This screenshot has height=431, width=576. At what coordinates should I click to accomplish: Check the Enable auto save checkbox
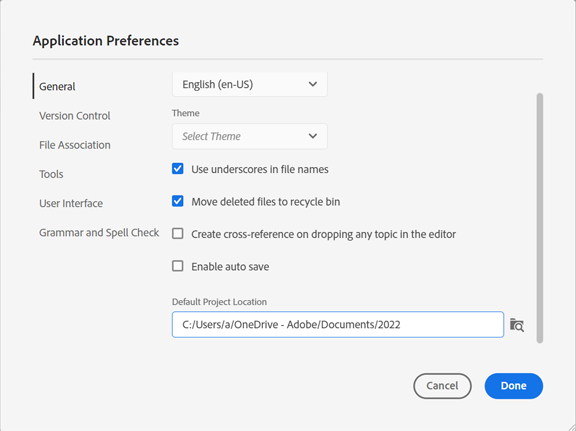pyautogui.click(x=178, y=266)
